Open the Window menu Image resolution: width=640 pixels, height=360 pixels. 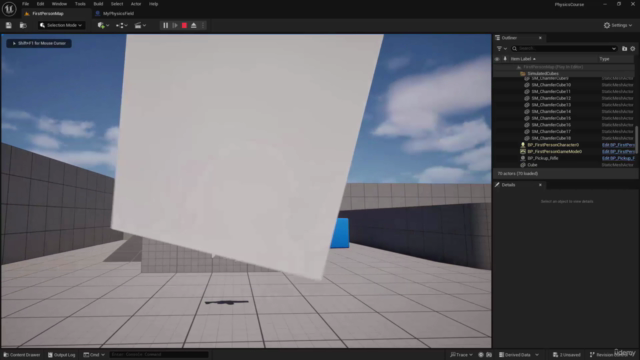[x=59, y=4]
